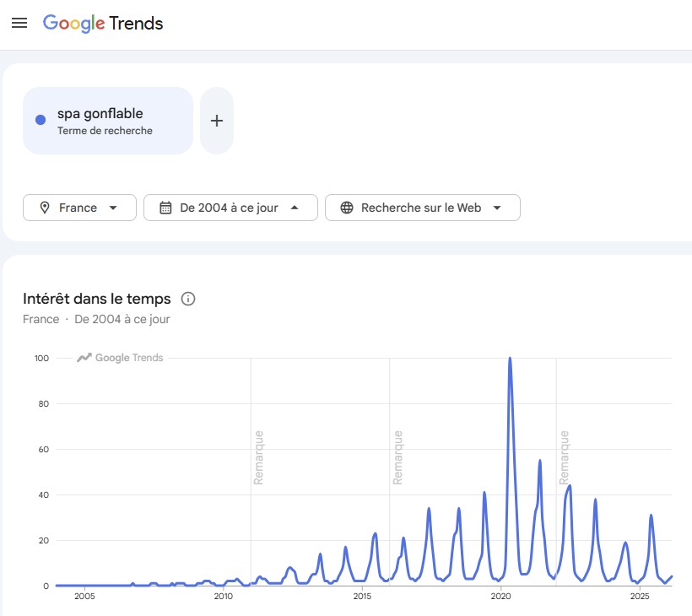Click the globe icon in search-type filter
Screen dimensions: 692x616
pos(346,208)
